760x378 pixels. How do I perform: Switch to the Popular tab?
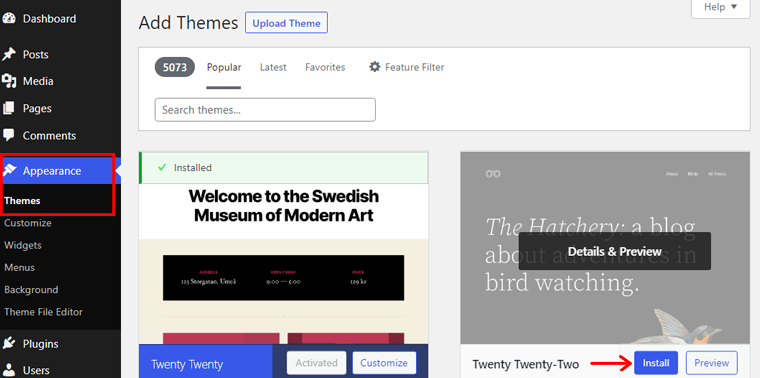click(x=224, y=67)
